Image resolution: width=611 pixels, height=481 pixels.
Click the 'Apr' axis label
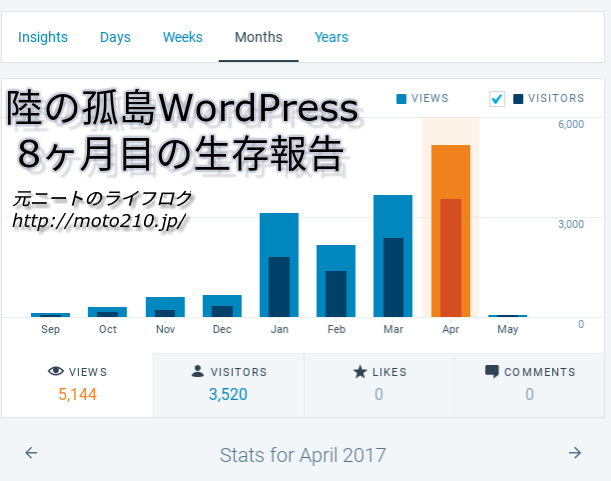(450, 330)
